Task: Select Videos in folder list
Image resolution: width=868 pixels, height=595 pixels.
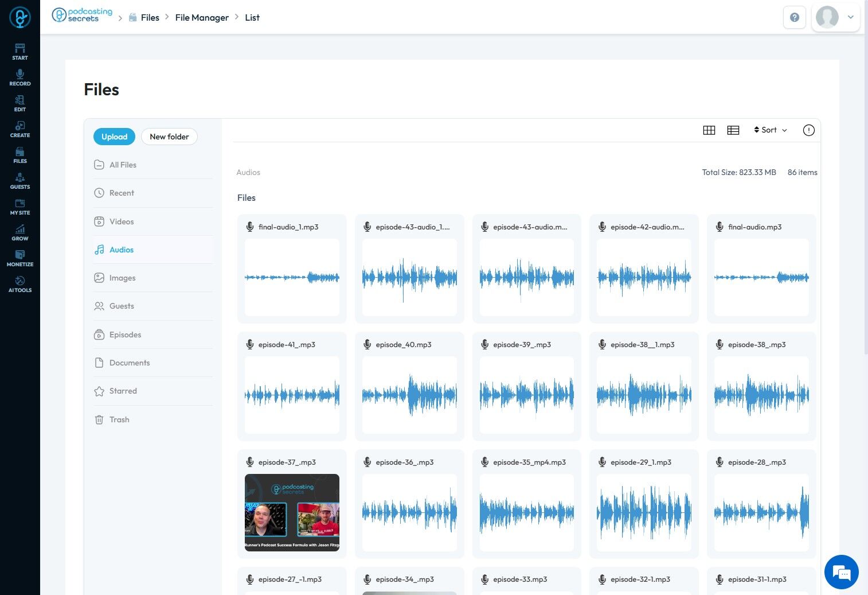Action: coord(153,221)
